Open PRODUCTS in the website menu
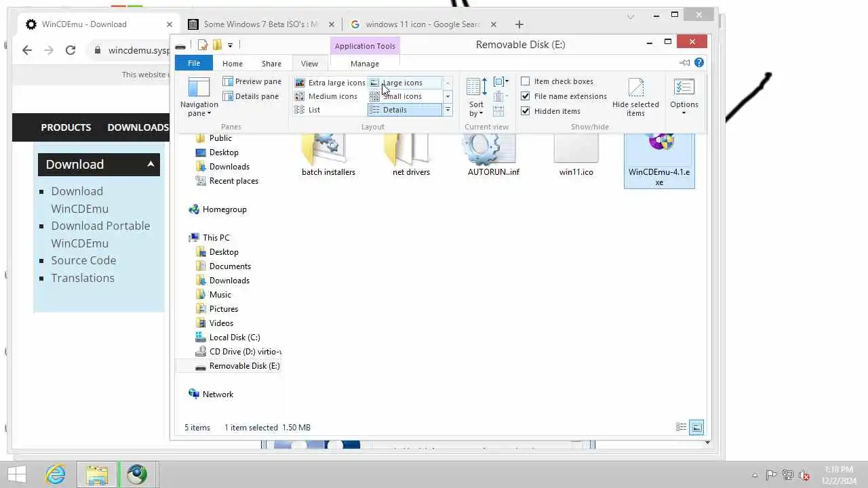This screenshot has height=488, width=868. click(x=66, y=127)
